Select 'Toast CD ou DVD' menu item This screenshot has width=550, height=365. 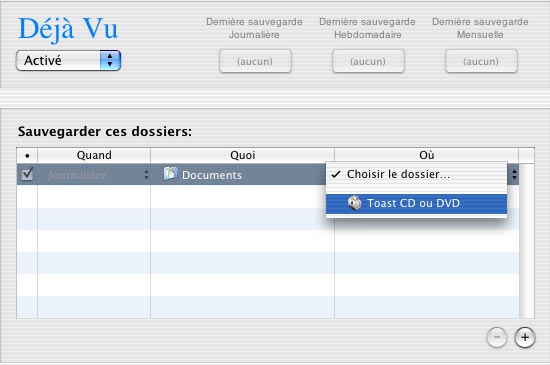pyautogui.click(x=416, y=203)
